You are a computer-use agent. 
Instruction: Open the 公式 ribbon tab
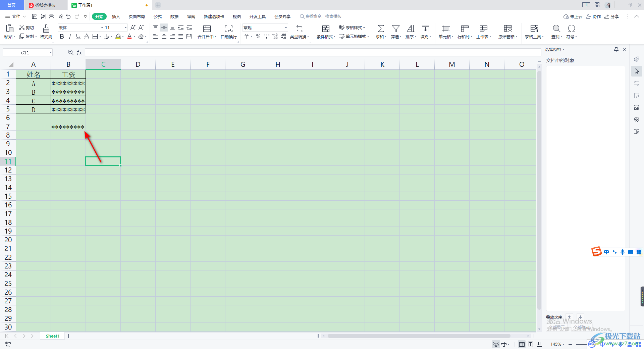pos(158,16)
